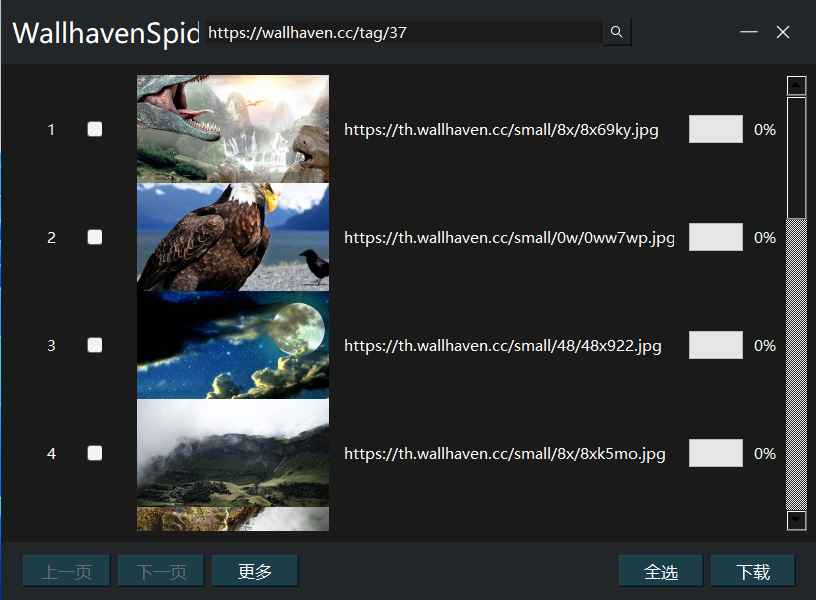816x600 pixels.
Task: Click the moon and clouds thumbnail
Action: click(x=233, y=345)
